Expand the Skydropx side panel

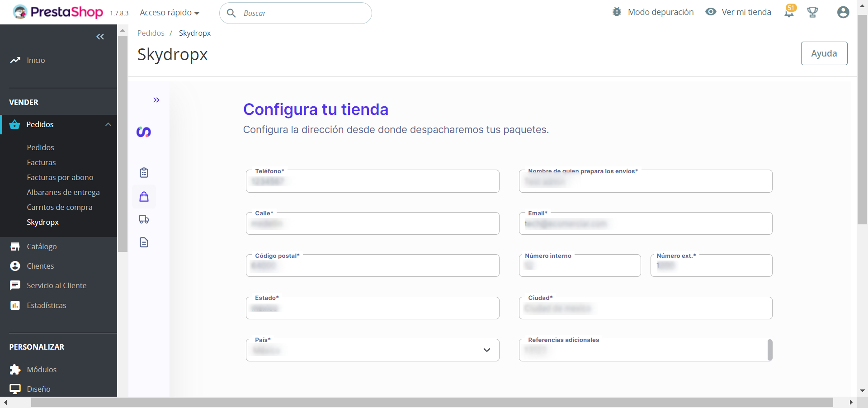(156, 100)
